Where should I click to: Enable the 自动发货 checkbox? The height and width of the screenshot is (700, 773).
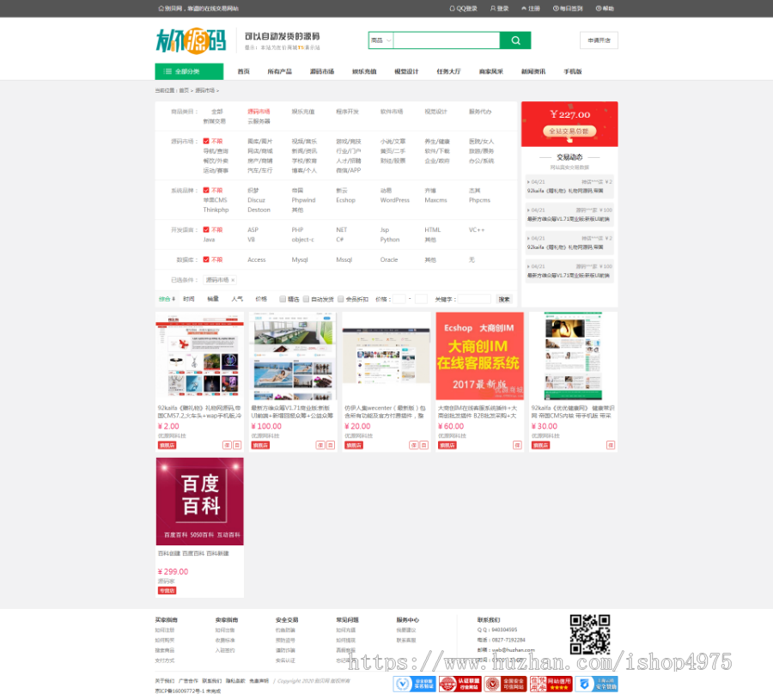point(306,299)
